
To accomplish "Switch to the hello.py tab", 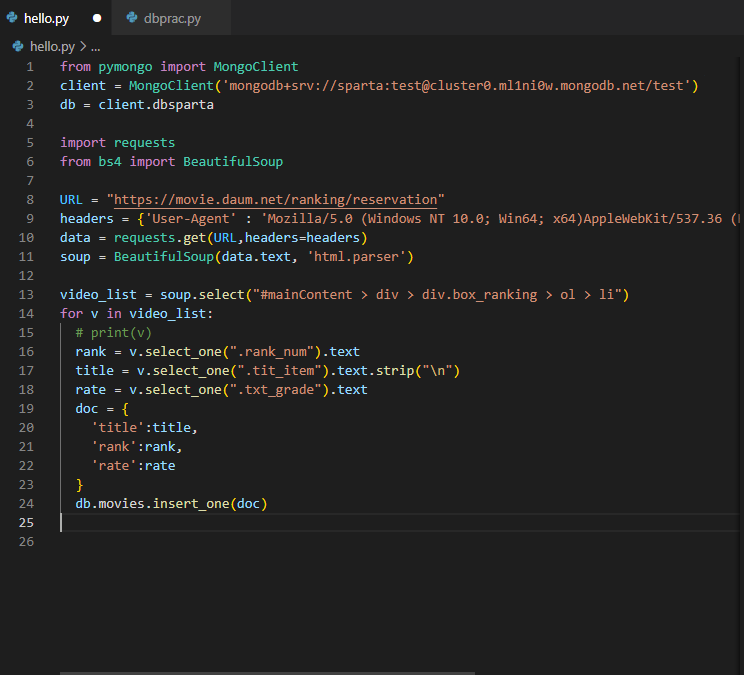I will [46, 18].
